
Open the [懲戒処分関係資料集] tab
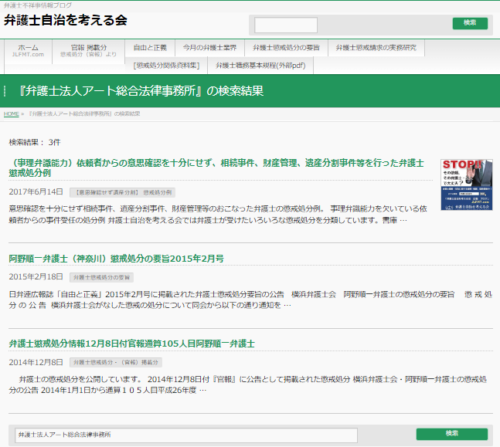166,65
